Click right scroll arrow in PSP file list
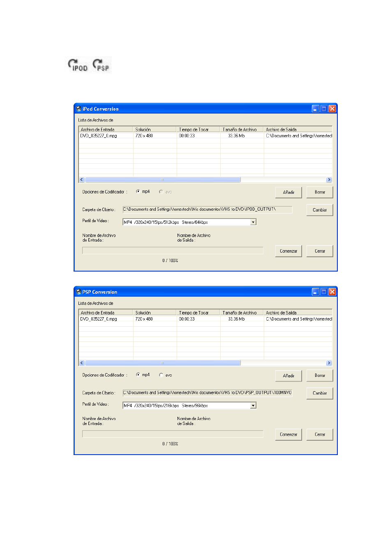The height and width of the screenshot is (555, 392). point(329,363)
